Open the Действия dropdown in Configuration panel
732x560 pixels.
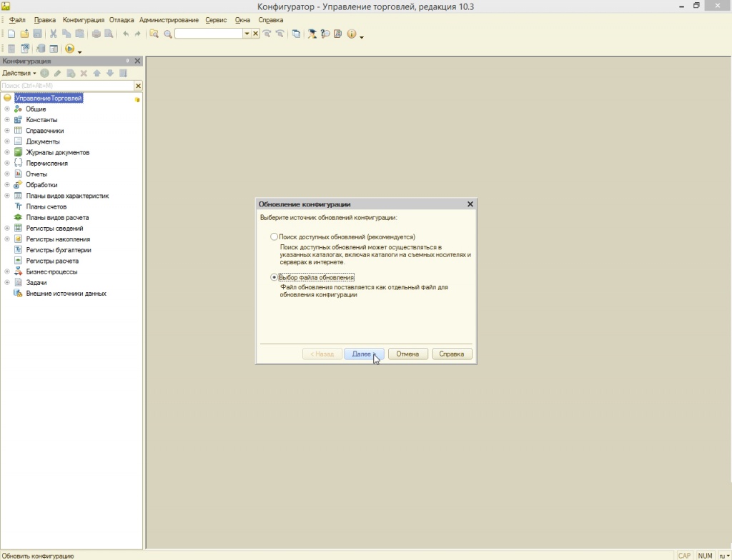(19, 73)
